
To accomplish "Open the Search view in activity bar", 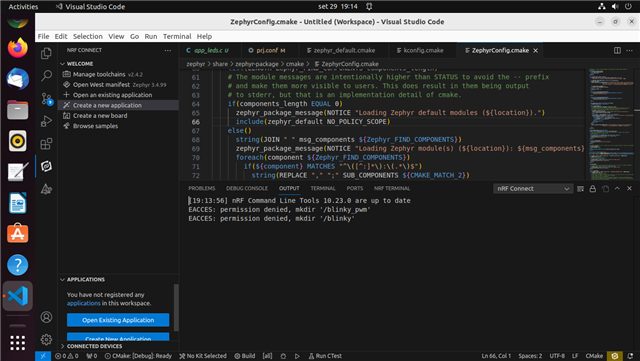I will click(46, 76).
